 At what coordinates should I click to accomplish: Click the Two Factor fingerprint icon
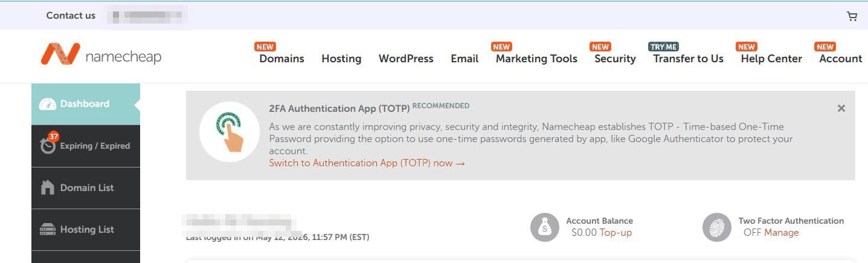tap(716, 227)
